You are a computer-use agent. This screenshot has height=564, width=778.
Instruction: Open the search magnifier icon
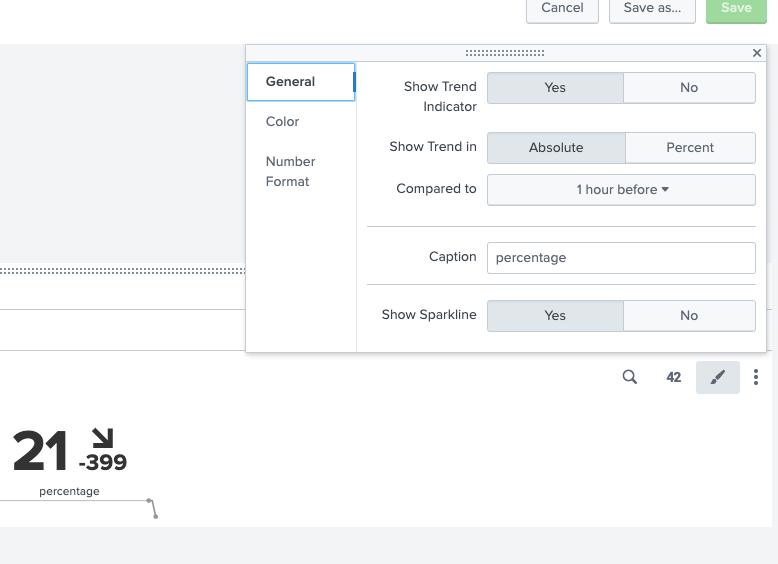pos(629,377)
